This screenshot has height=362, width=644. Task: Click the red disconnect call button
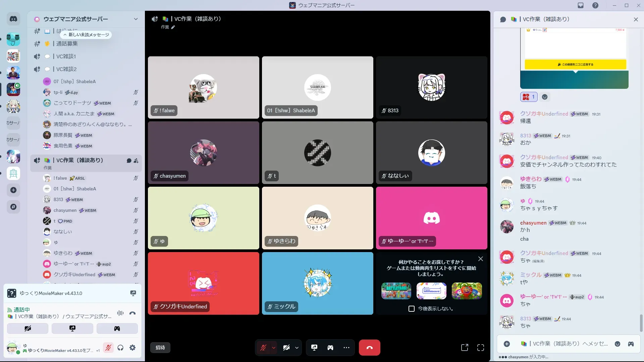369,348
